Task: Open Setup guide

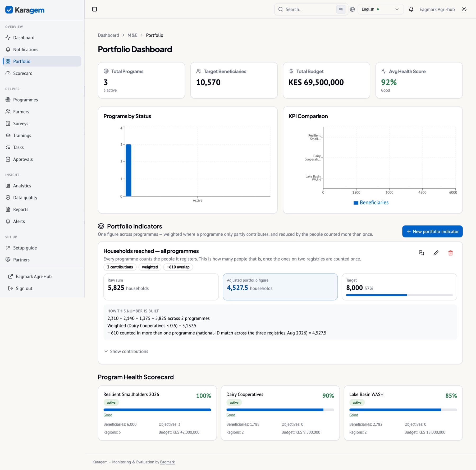Action: [42, 248]
